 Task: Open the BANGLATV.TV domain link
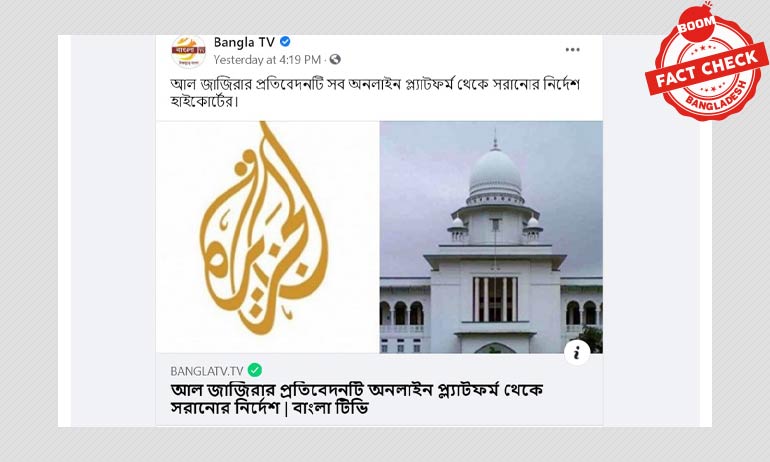pyautogui.click(x=207, y=371)
